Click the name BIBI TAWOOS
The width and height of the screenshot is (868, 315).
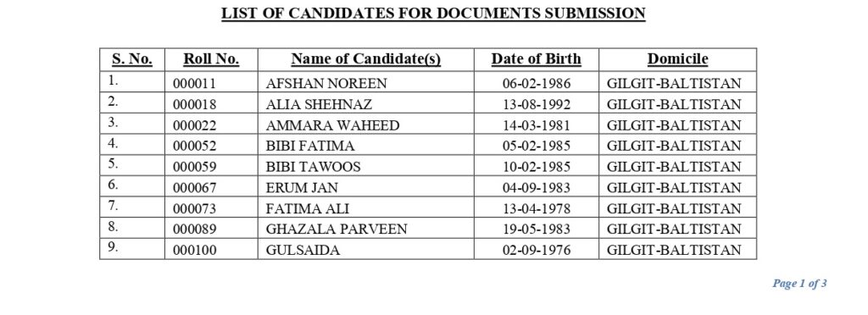click(x=313, y=167)
